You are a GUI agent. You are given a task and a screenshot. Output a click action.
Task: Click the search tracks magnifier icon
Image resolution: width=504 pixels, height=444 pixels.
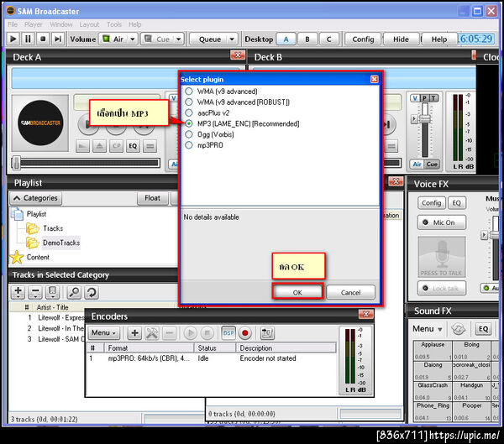click(74, 292)
